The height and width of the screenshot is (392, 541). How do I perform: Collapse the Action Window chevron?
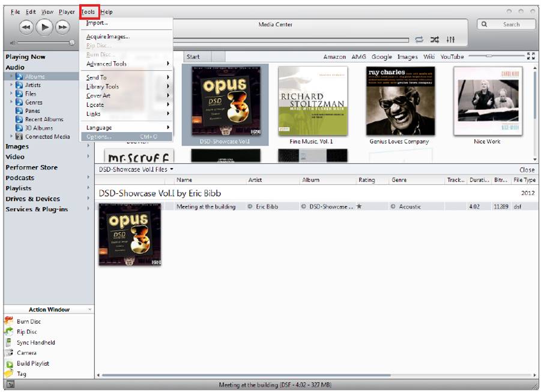pyautogui.click(x=89, y=310)
